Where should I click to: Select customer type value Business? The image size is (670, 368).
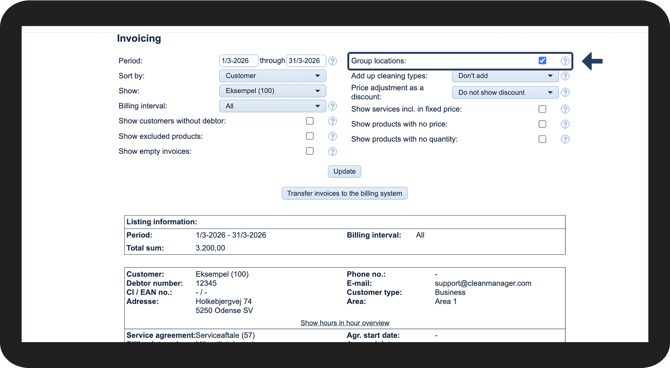(x=450, y=292)
